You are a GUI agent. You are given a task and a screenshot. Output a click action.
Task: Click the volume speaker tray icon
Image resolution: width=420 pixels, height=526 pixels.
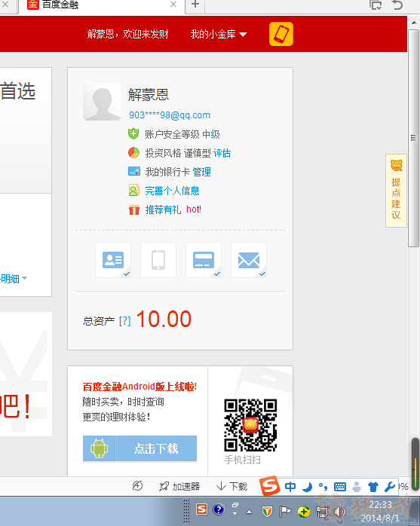[x=339, y=512]
